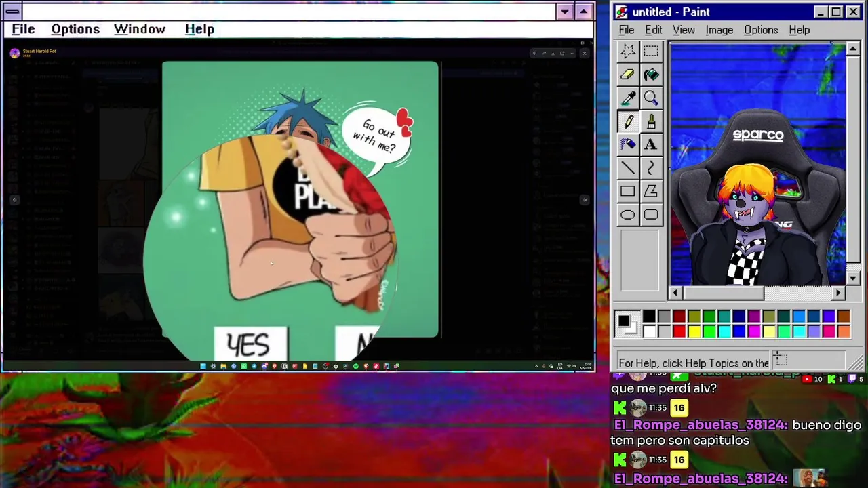Choose the magenta palette swatch
This screenshot has height=488, width=868.
click(x=753, y=331)
